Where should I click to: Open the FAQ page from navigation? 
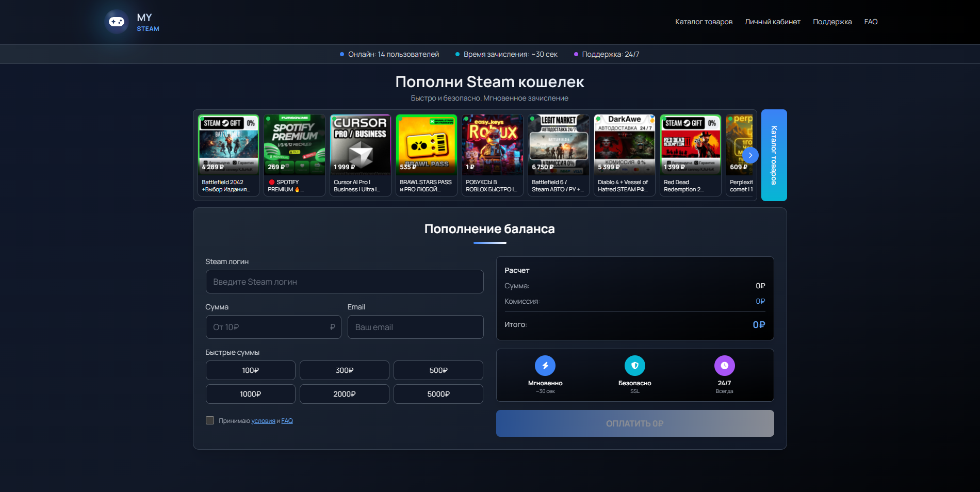pyautogui.click(x=871, y=22)
